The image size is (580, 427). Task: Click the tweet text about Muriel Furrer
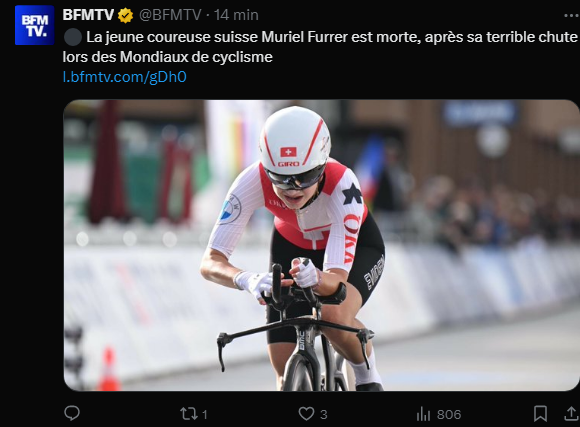[320, 47]
